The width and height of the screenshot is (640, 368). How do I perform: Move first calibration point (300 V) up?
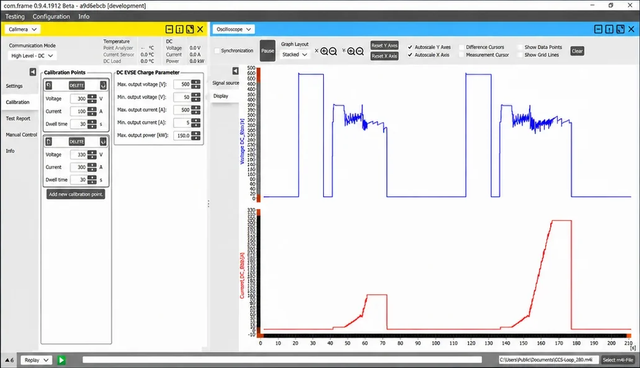49,85
